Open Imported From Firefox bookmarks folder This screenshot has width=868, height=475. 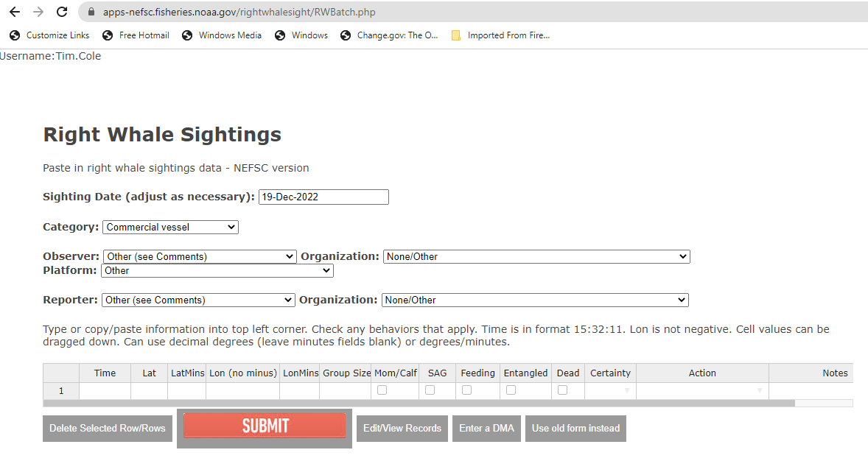500,35
